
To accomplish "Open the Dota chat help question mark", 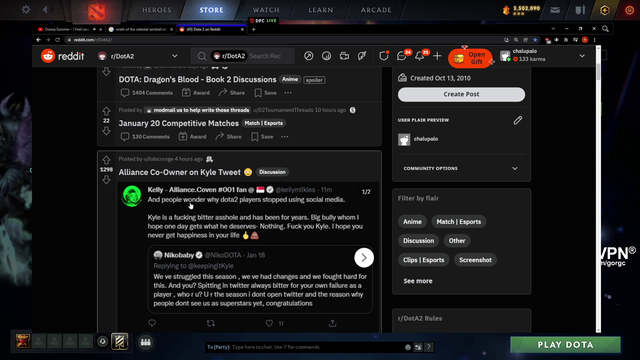I will point(429,347).
